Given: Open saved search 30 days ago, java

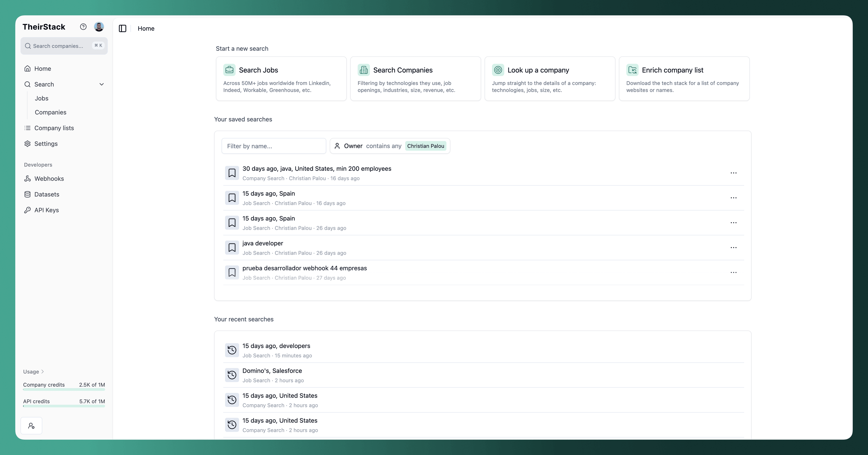Looking at the screenshot, I should [316, 169].
